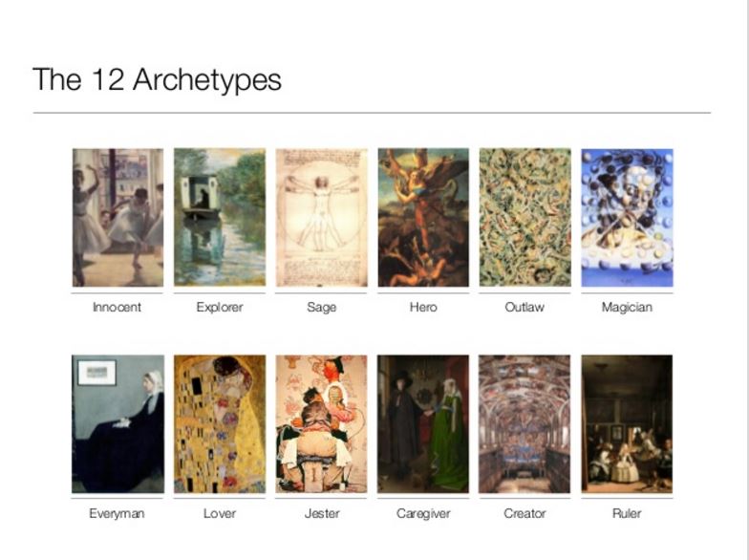
Task: Open the Jester tattoo artist illustration
Action: (x=321, y=424)
